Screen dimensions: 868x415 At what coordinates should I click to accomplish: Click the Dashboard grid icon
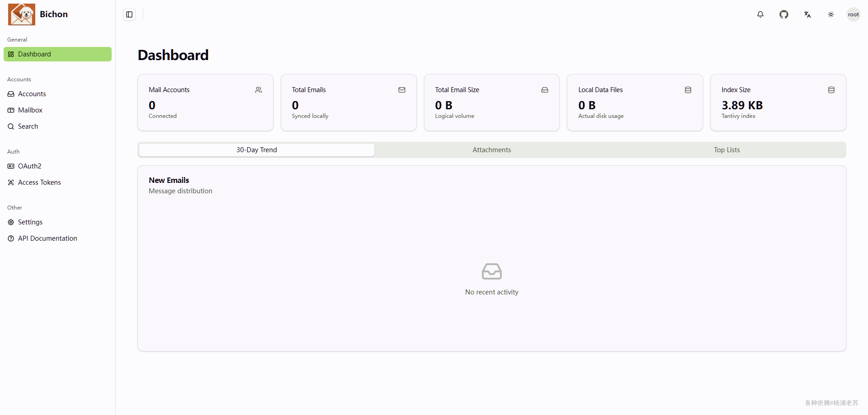(11, 54)
